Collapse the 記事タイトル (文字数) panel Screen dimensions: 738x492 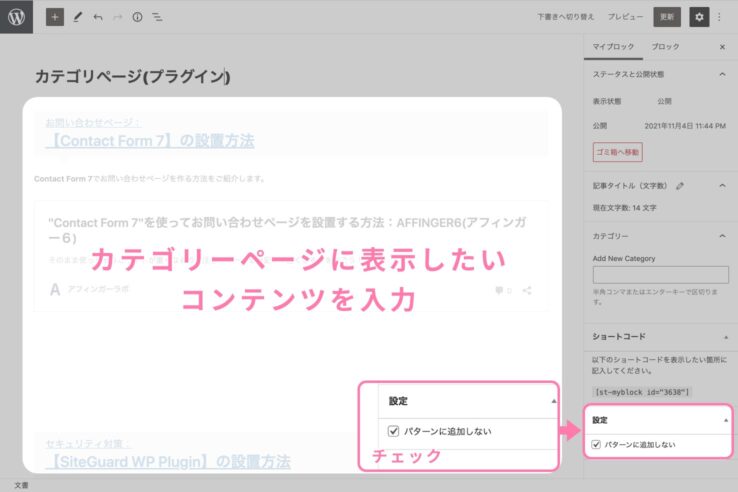tap(722, 186)
